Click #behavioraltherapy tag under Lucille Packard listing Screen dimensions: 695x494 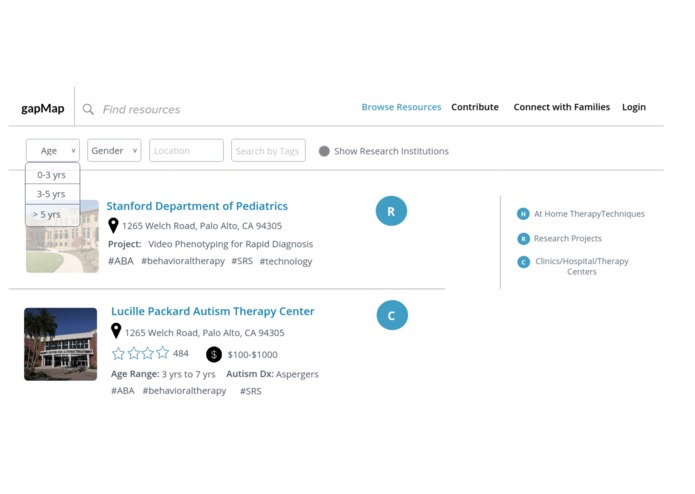click(184, 391)
